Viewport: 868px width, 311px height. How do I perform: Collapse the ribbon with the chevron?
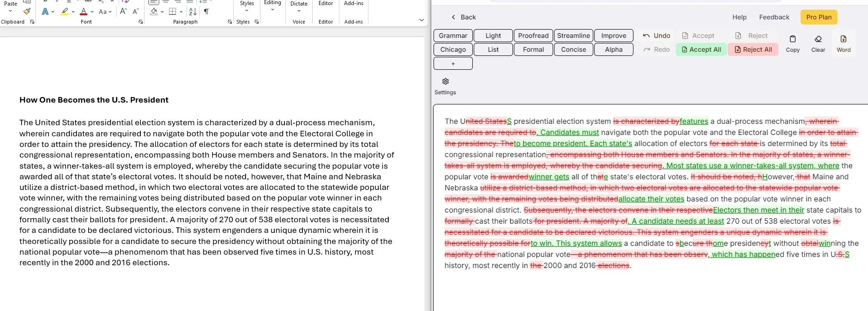click(422, 20)
